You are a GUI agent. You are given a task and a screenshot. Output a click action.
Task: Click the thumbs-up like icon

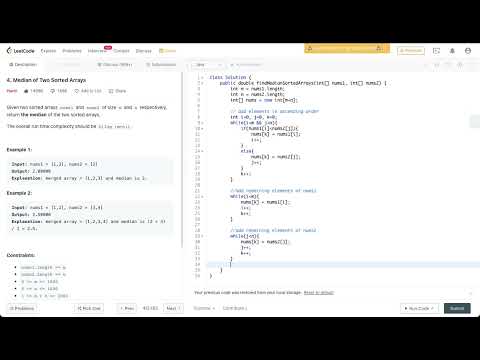tap(26, 91)
